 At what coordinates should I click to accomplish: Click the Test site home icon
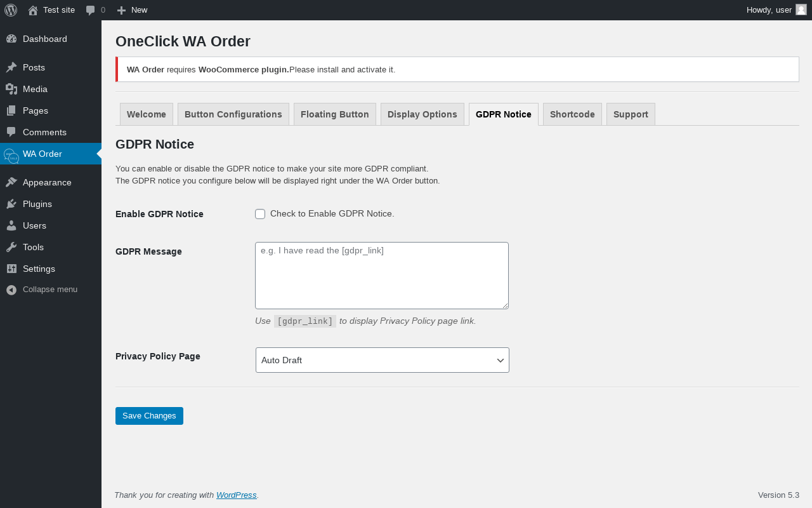click(33, 10)
